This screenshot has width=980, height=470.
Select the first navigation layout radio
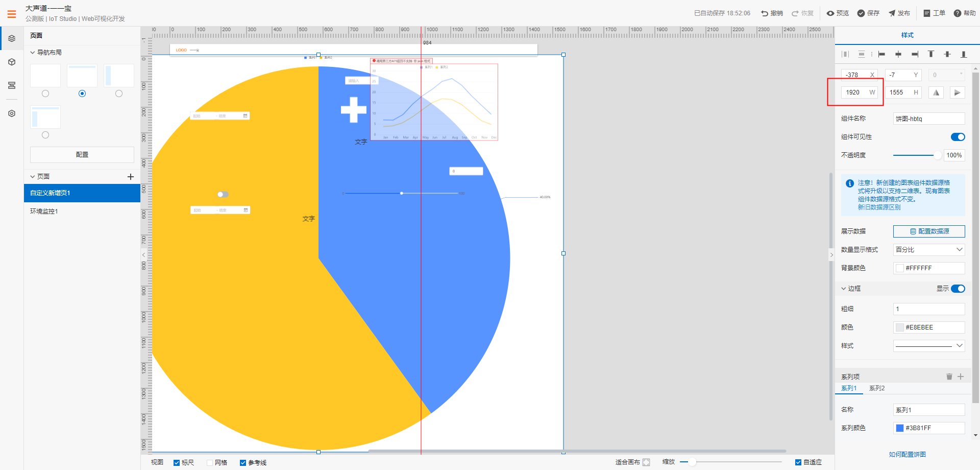point(45,93)
